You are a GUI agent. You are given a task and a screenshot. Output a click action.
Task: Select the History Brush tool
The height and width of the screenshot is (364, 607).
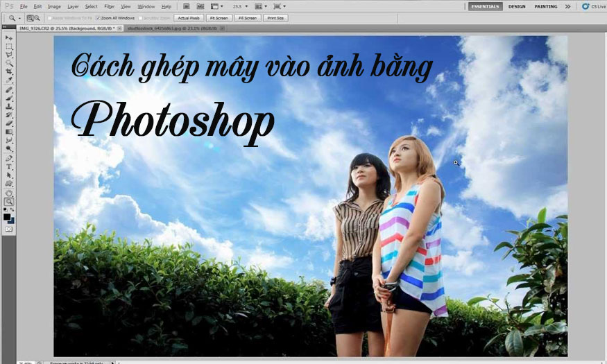(x=8, y=115)
